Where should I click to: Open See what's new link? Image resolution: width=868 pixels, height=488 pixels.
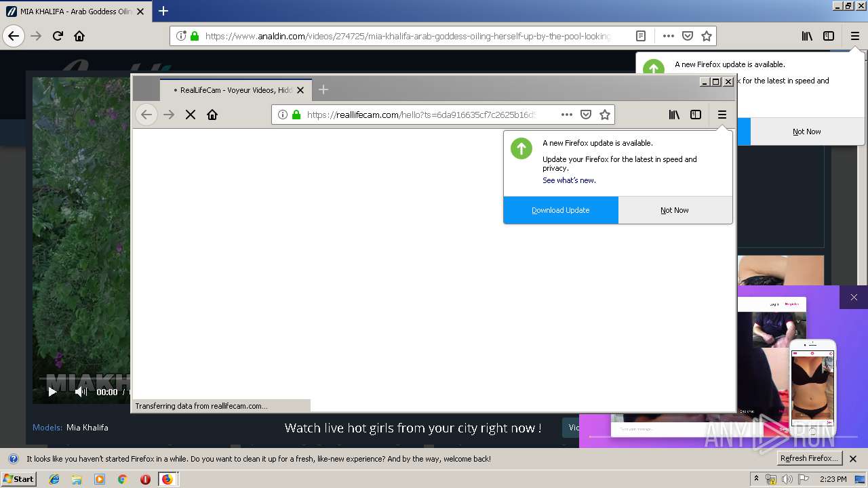(x=569, y=180)
